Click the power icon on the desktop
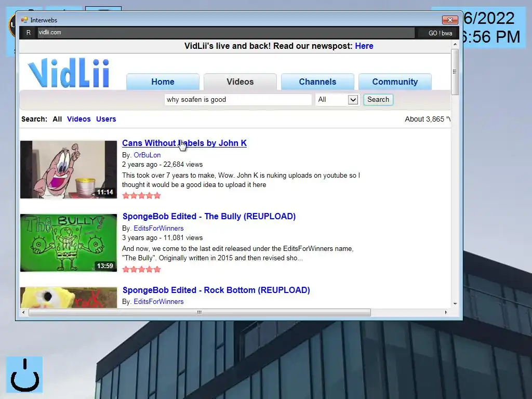The width and height of the screenshot is (532, 399). tap(24, 375)
